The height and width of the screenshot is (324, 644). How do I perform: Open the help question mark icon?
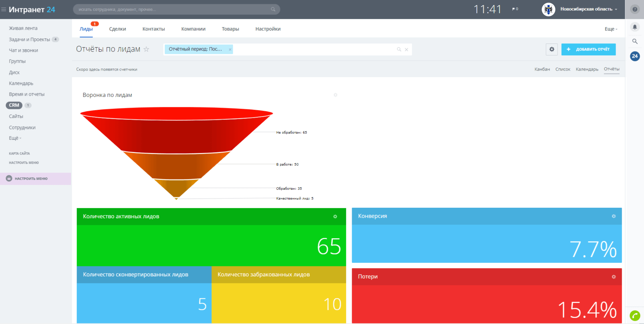coord(635,9)
